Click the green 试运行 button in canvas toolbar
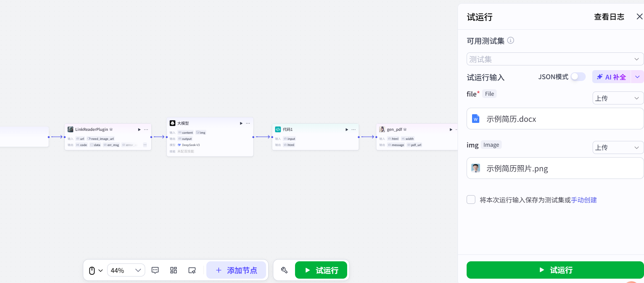 tap(321, 270)
